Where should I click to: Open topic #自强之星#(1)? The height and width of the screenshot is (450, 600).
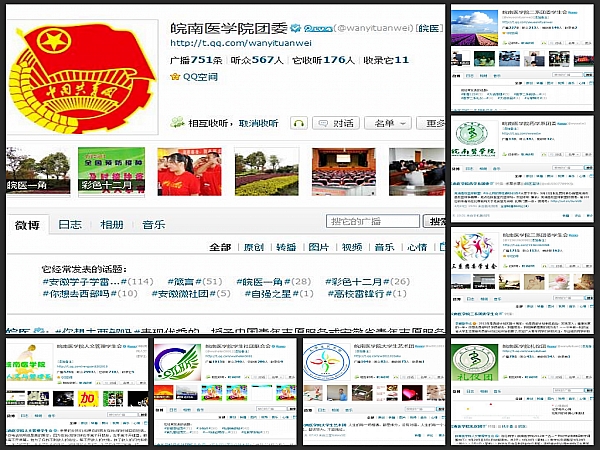click(279, 294)
